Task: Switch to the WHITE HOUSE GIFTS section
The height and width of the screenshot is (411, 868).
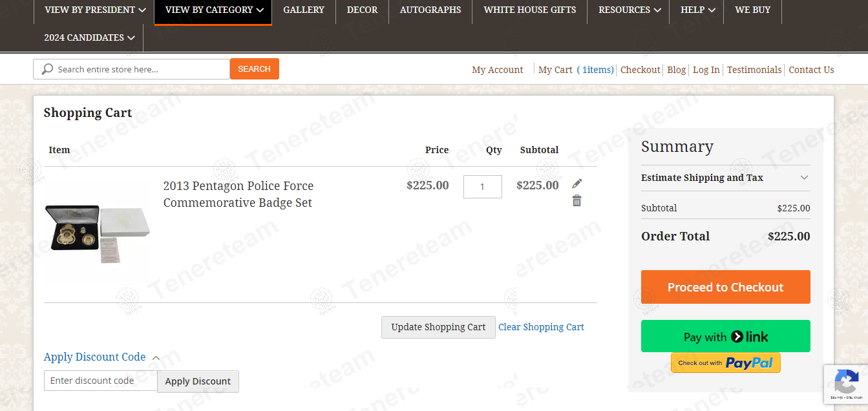Action: (x=529, y=10)
